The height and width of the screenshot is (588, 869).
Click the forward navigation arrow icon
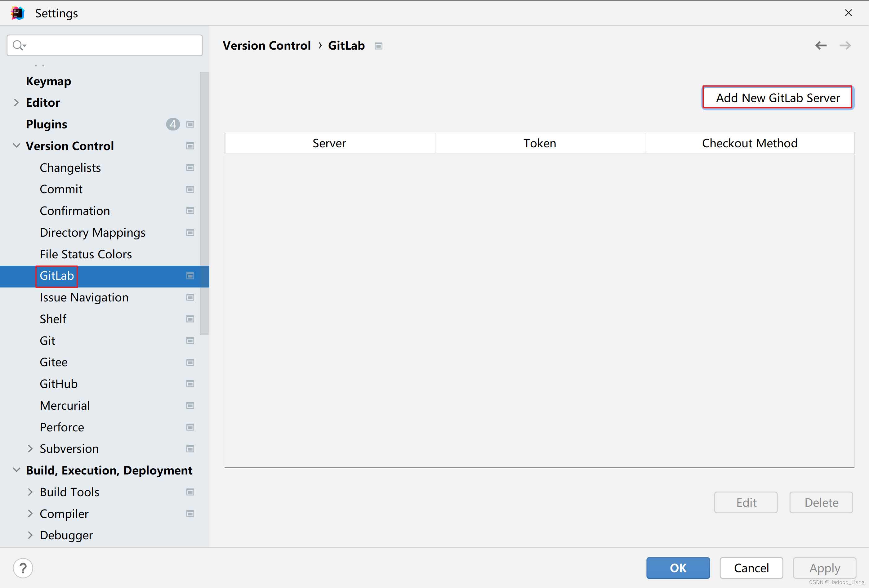pyautogui.click(x=845, y=46)
